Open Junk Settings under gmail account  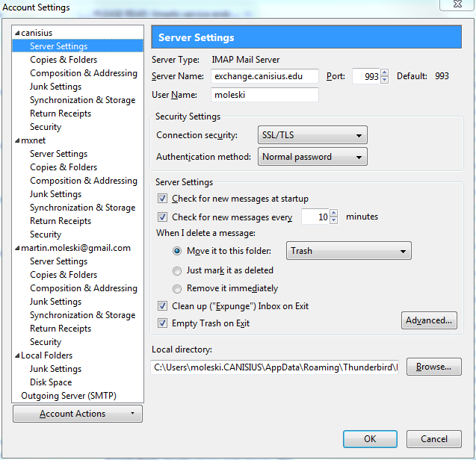(x=55, y=302)
